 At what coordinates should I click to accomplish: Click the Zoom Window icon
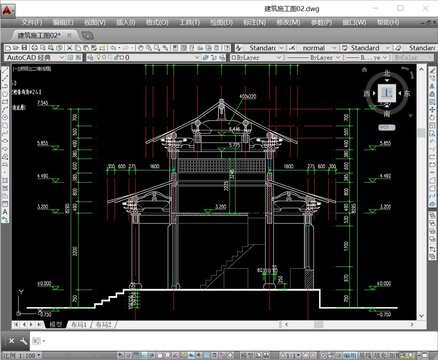[157, 48]
